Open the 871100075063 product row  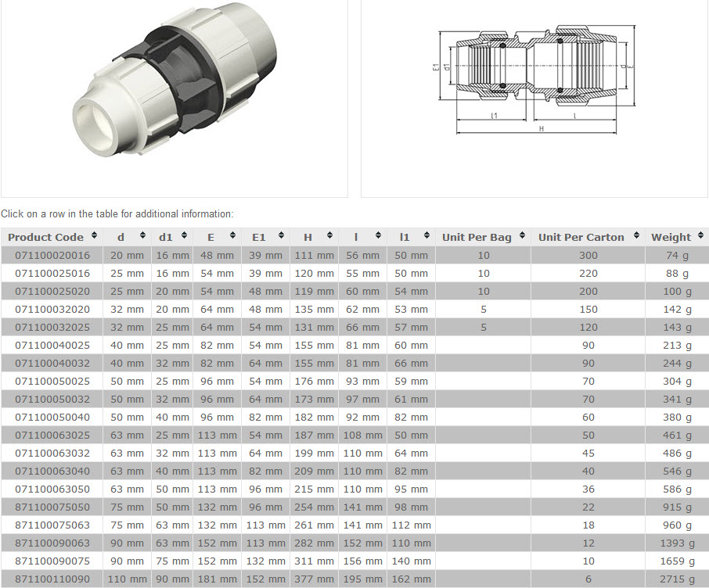[x=49, y=525]
